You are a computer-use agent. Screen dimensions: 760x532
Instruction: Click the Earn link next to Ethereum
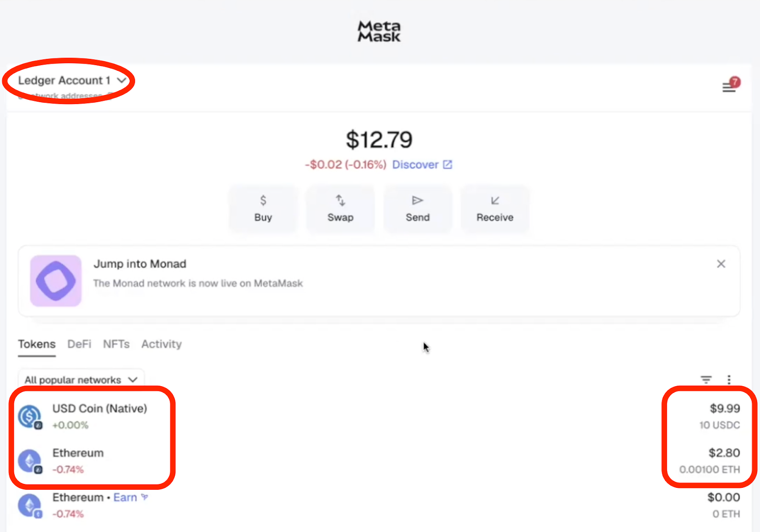tap(125, 497)
